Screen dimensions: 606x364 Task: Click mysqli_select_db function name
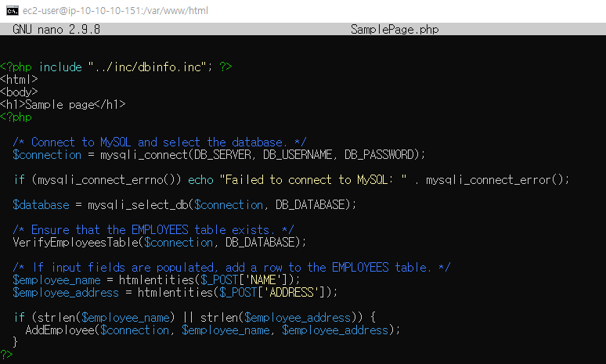[x=138, y=205]
